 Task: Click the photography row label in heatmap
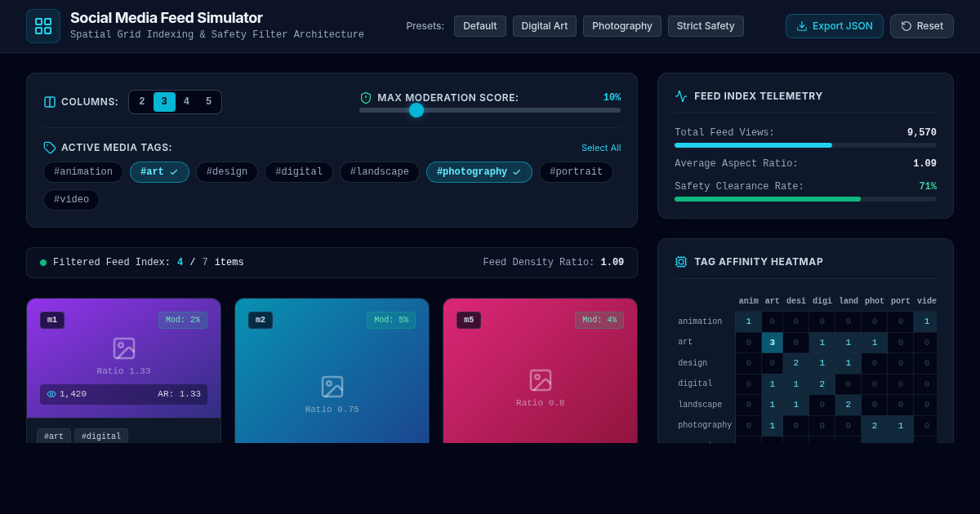[x=705, y=425]
